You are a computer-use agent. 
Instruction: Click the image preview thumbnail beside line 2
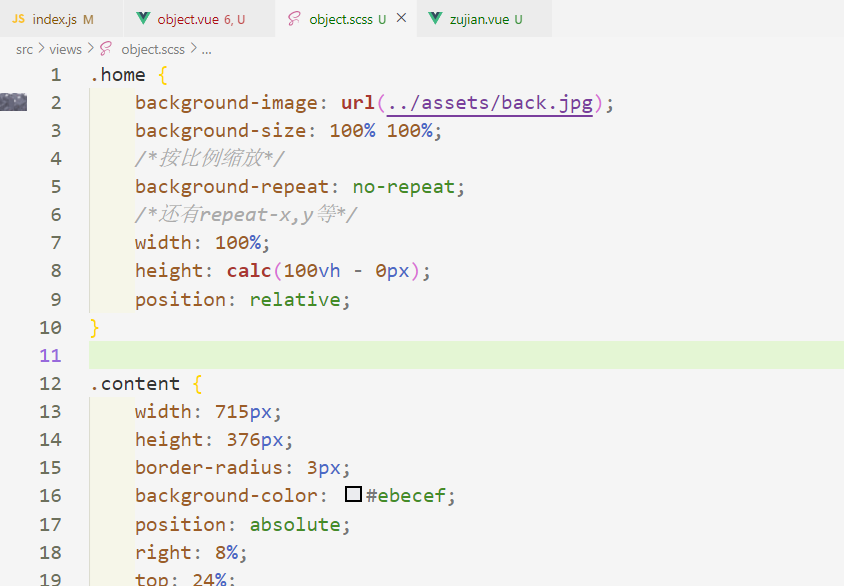[x=13, y=102]
